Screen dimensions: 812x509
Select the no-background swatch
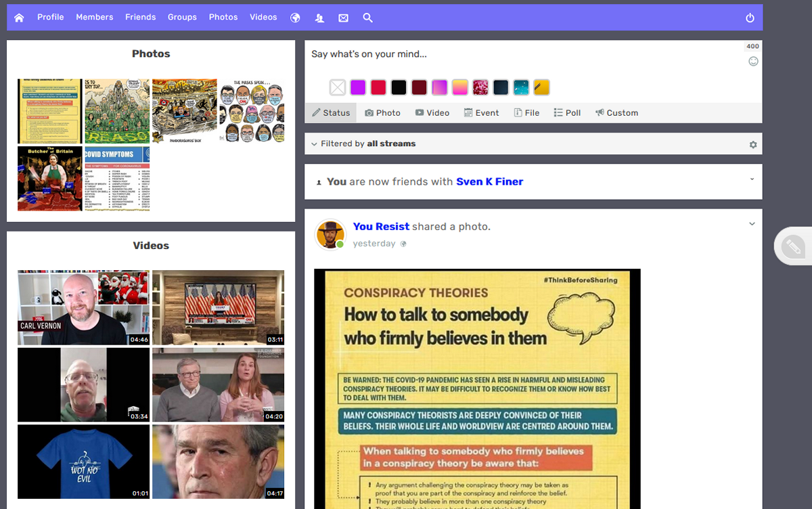(338, 87)
